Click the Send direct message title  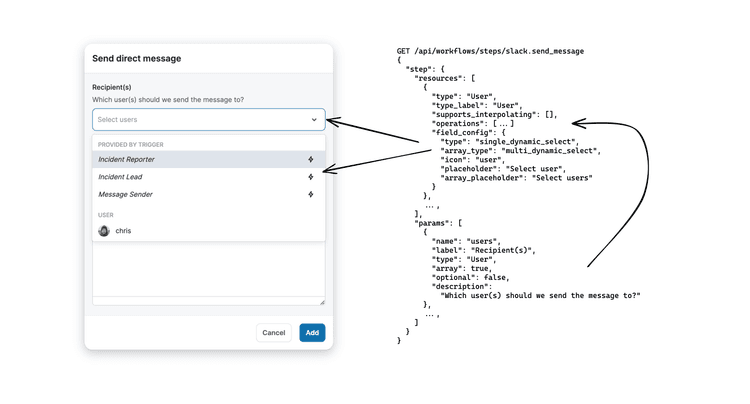click(x=137, y=58)
